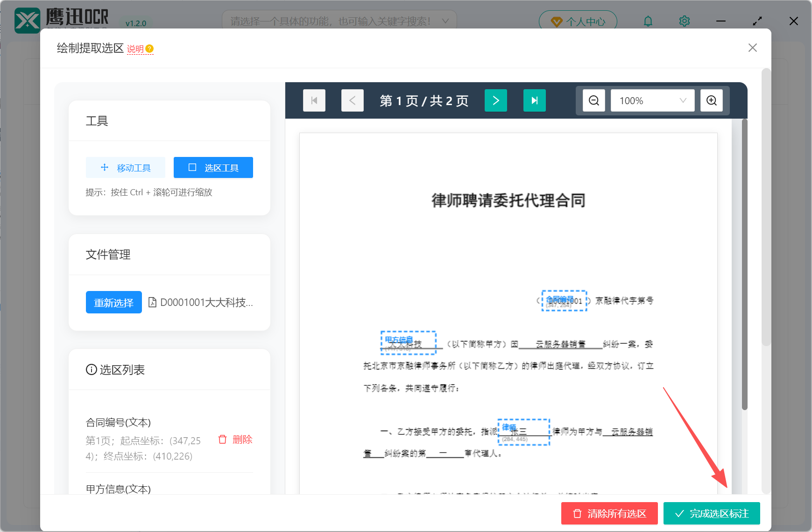Go to the next page using the arrow
The width and height of the screenshot is (812, 532).
point(495,100)
